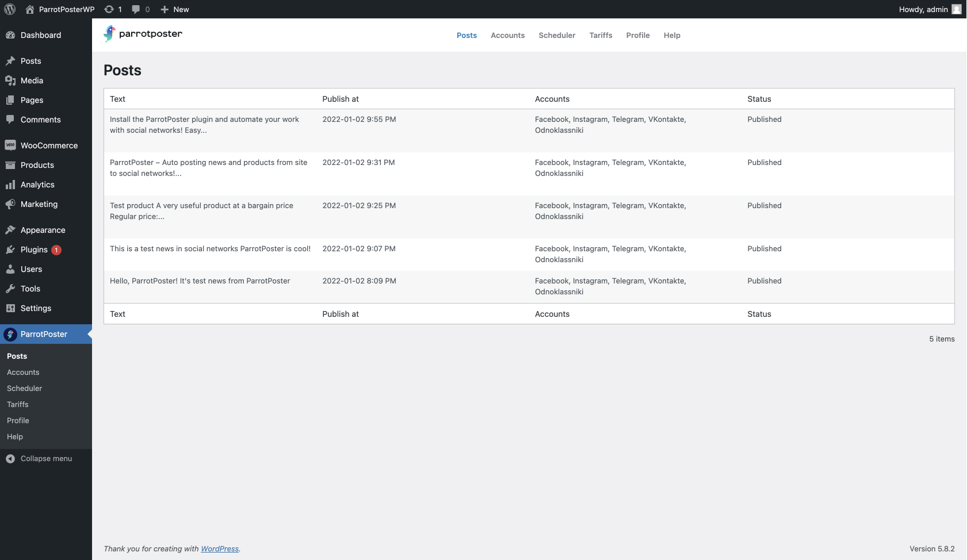
Task: Click the Version 5.8.2 footer text
Action: (x=932, y=549)
